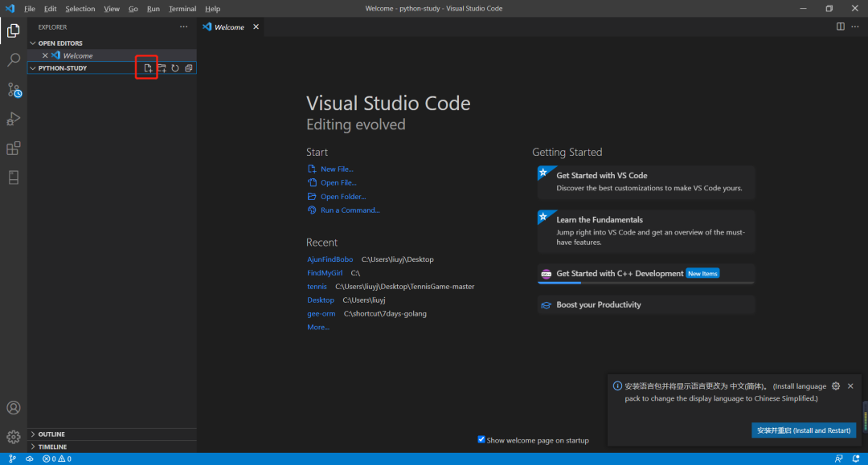The image size is (868, 465).
Task: Open the Run and Debug view
Action: (14, 119)
